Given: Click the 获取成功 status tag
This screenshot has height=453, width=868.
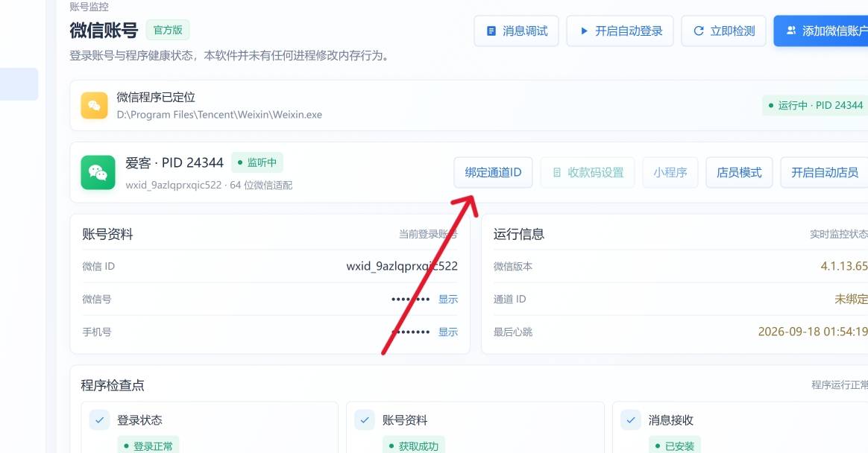Looking at the screenshot, I should click(414, 446).
